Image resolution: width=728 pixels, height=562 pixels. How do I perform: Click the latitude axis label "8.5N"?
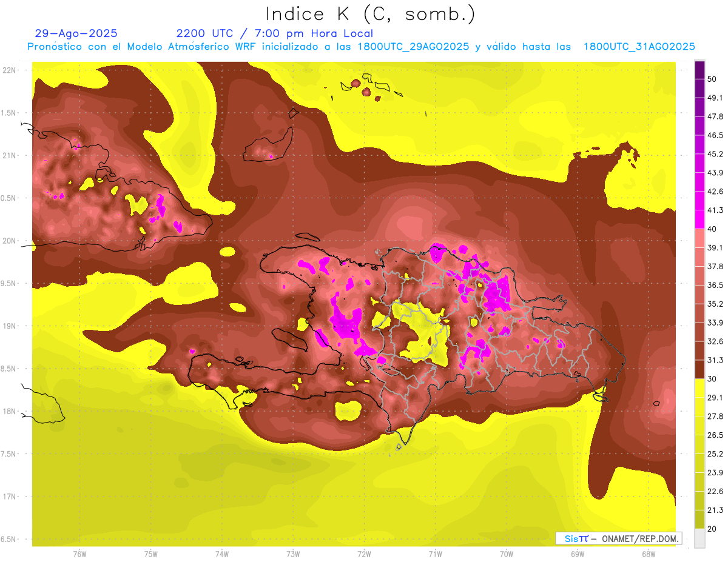coord(9,369)
